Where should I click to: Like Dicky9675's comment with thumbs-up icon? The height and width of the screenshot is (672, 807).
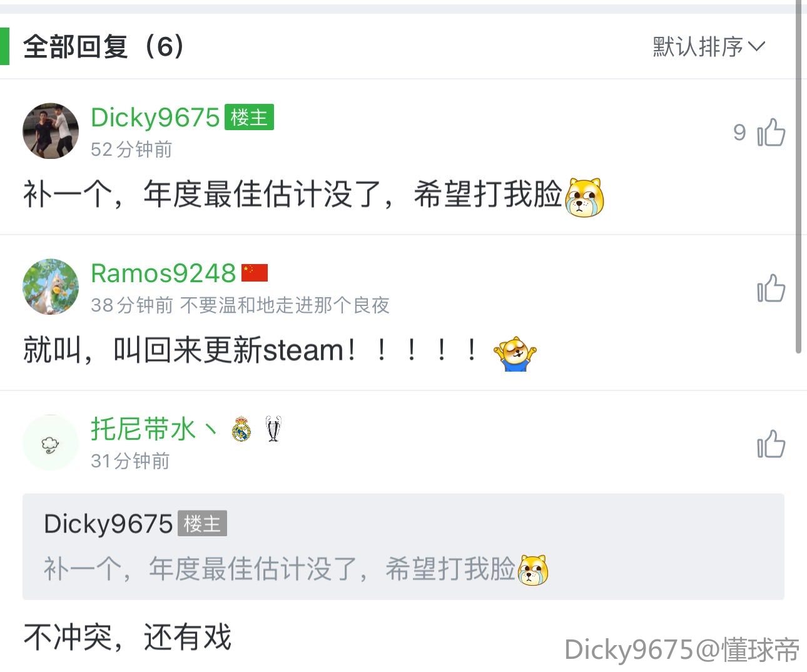[771, 132]
